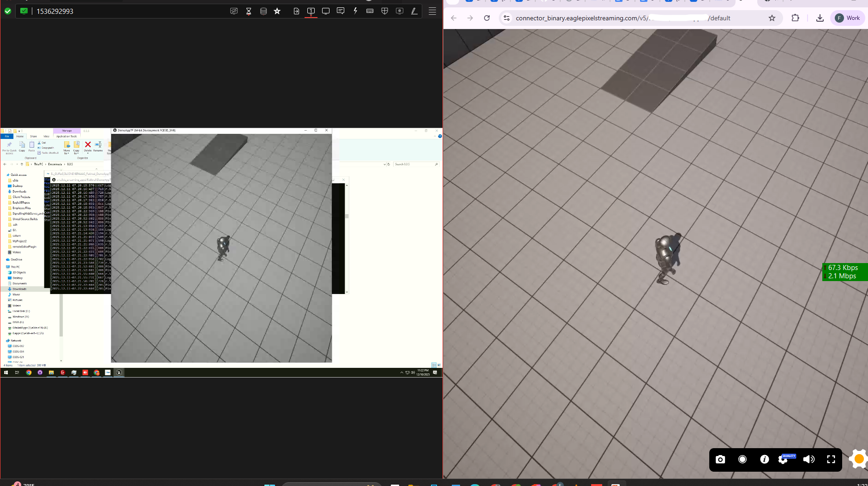Image resolution: width=868 pixels, height=486 pixels.
Task: Click the database stack icon in AnyDesk toolbar
Action: (263, 11)
